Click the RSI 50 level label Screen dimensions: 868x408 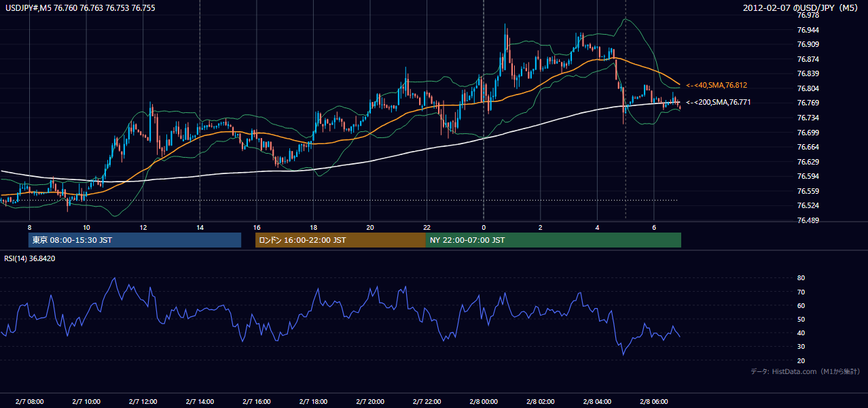click(801, 319)
